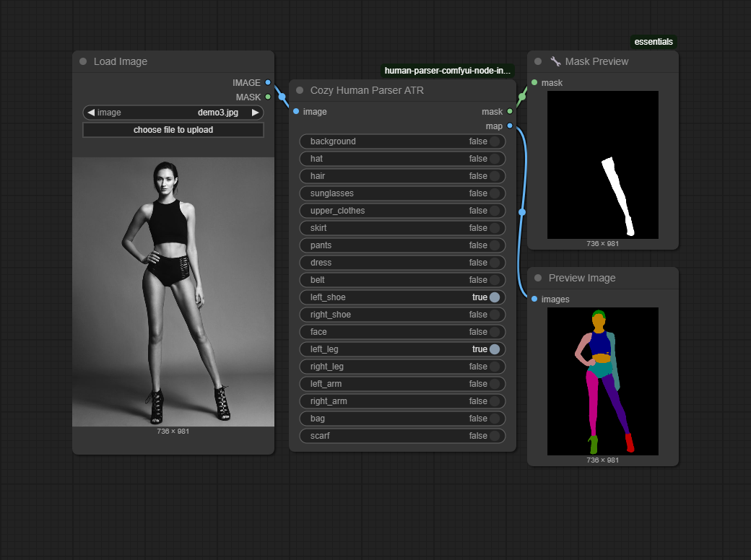Click the essentials badge label
The image size is (751, 560).
(654, 42)
